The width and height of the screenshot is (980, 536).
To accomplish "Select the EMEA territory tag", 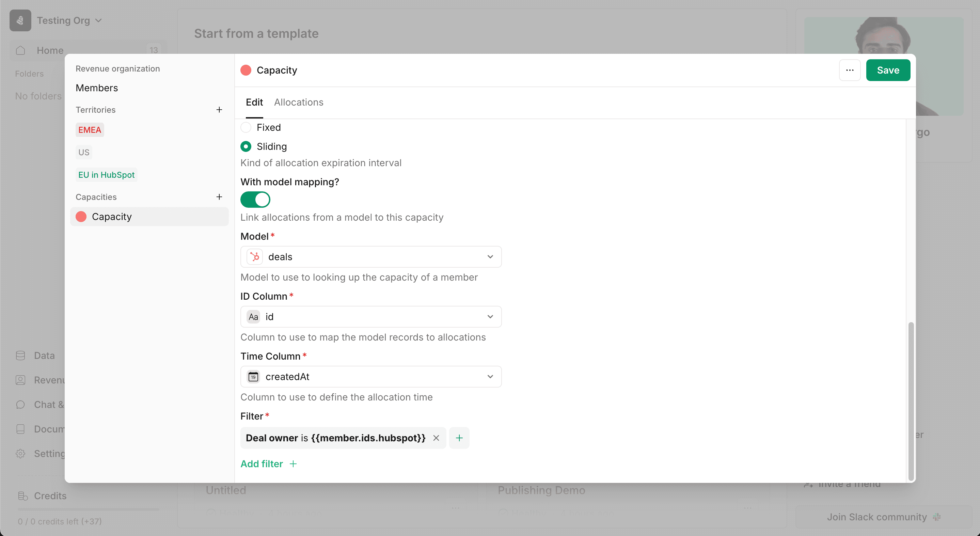I will 90,130.
